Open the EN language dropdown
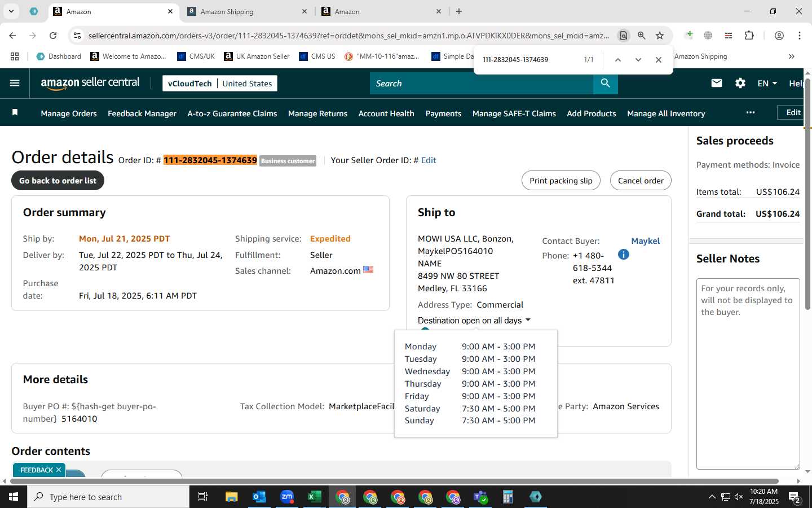The image size is (812, 508). pyautogui.click(x=767, y=83)
